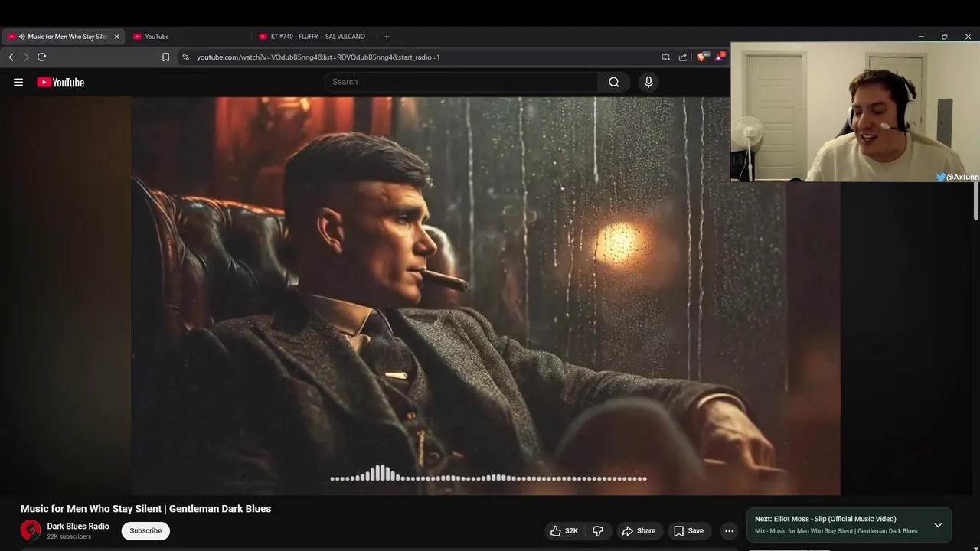
Task: Minimize the browser window
Action: click(x=921, y=37)
